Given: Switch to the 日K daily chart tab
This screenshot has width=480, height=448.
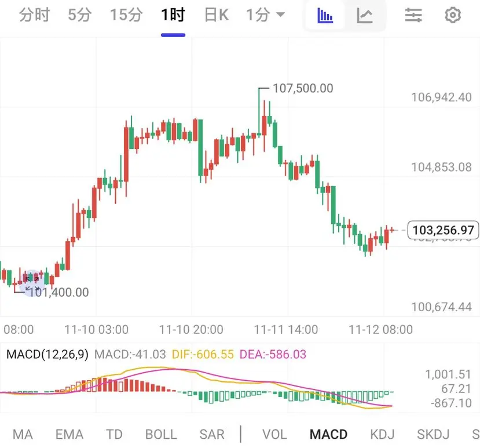Looking at the screenshot, I should (216, 14).
